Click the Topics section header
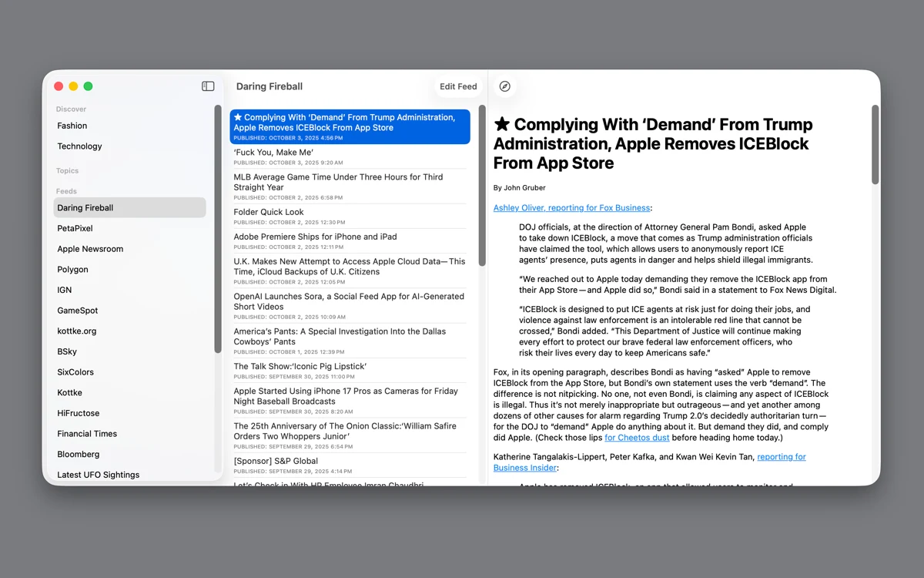 pyautogui.click(x=67, y=171)
